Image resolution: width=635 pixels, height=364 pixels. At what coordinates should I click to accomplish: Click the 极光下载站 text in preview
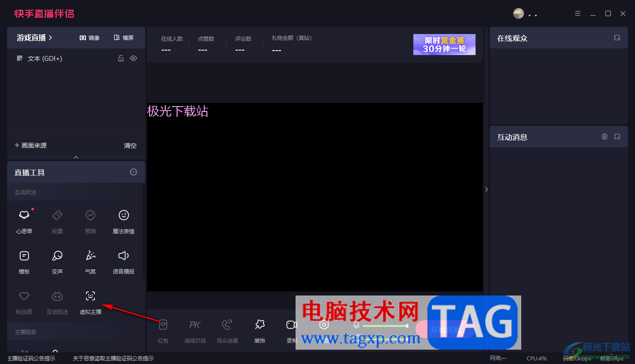pyautogui.click(x=178, y=111)
